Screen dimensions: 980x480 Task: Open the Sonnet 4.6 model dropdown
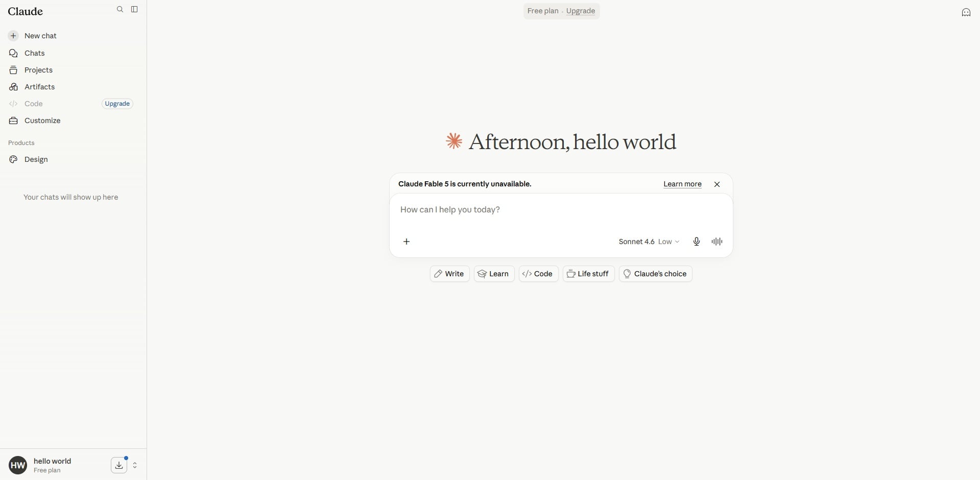pyautogui.click(x=649, y=242)
